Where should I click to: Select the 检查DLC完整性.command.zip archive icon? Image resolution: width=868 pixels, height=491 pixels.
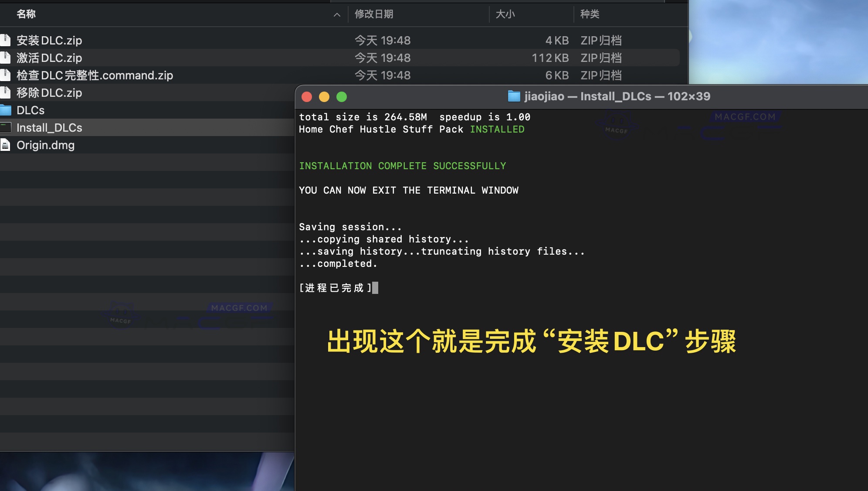[6, 75]
